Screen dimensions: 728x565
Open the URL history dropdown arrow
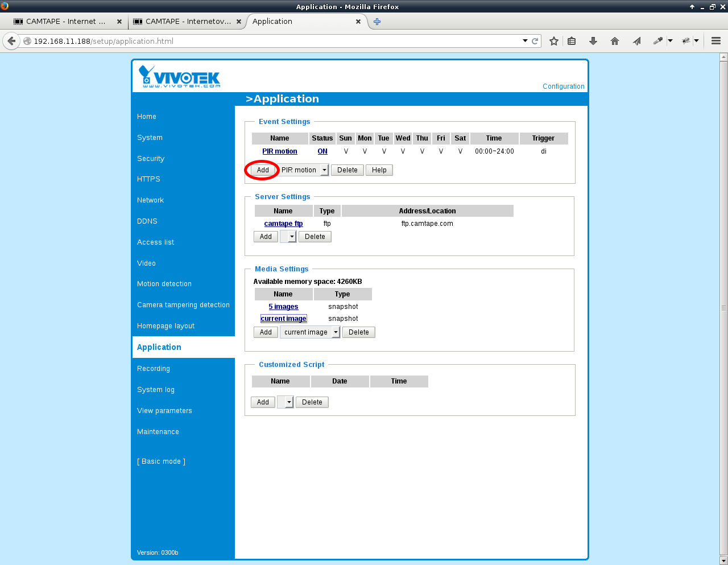pyautogui.click(x=525, y=41)
